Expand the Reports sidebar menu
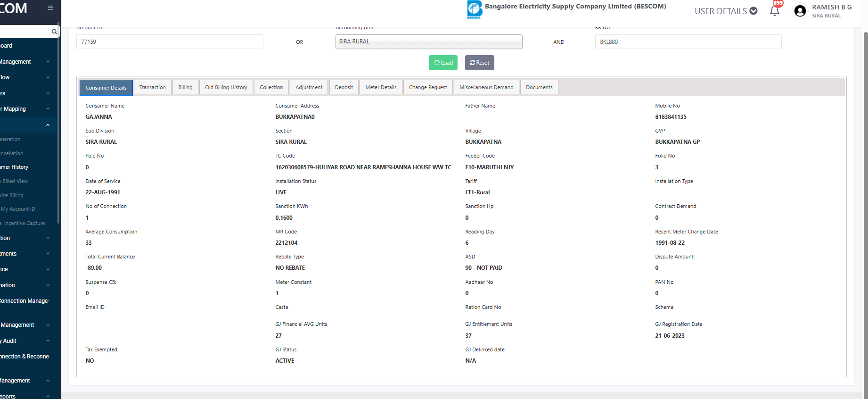The image size is (868, 399). pos(28,396)
